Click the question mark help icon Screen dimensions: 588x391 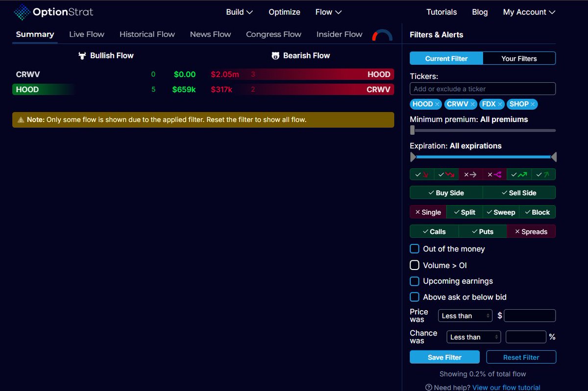pos(429,388)
